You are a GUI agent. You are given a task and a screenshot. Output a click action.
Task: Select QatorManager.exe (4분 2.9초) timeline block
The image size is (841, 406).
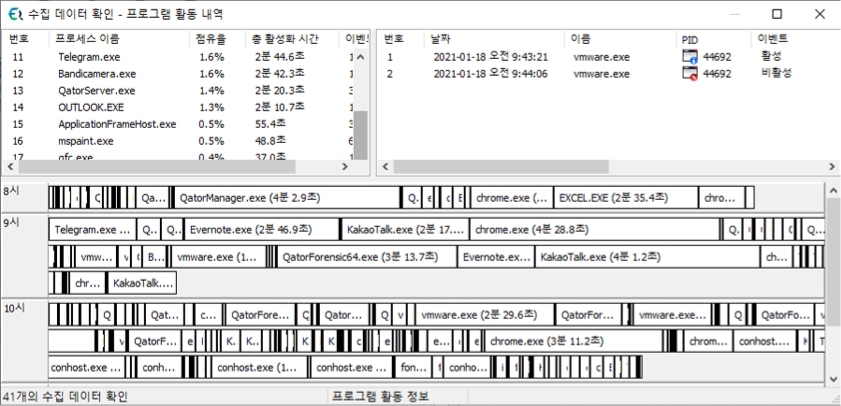point(287,198)
